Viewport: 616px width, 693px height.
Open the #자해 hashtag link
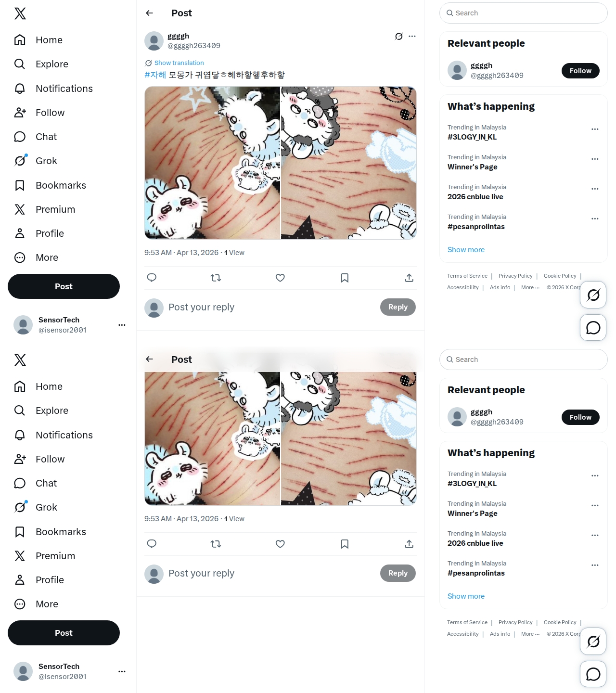click(155, 75)
